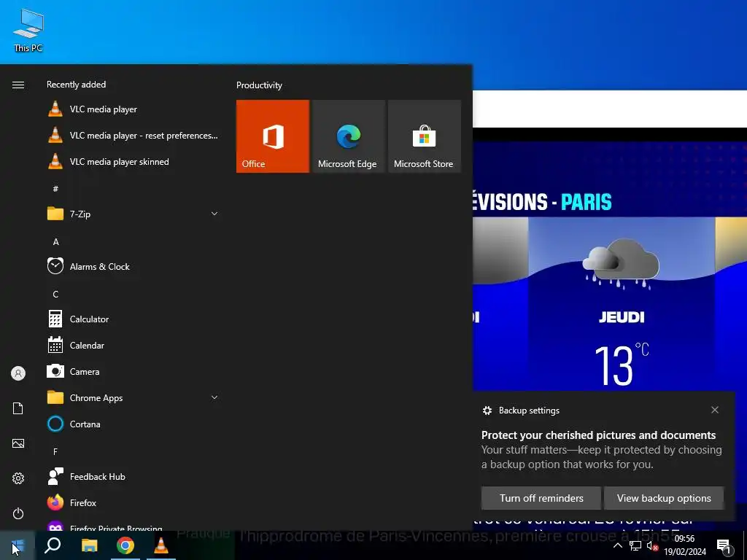Screen dimensions: 747x560
Task: Open the Calendar app
Action: point(133,345)
